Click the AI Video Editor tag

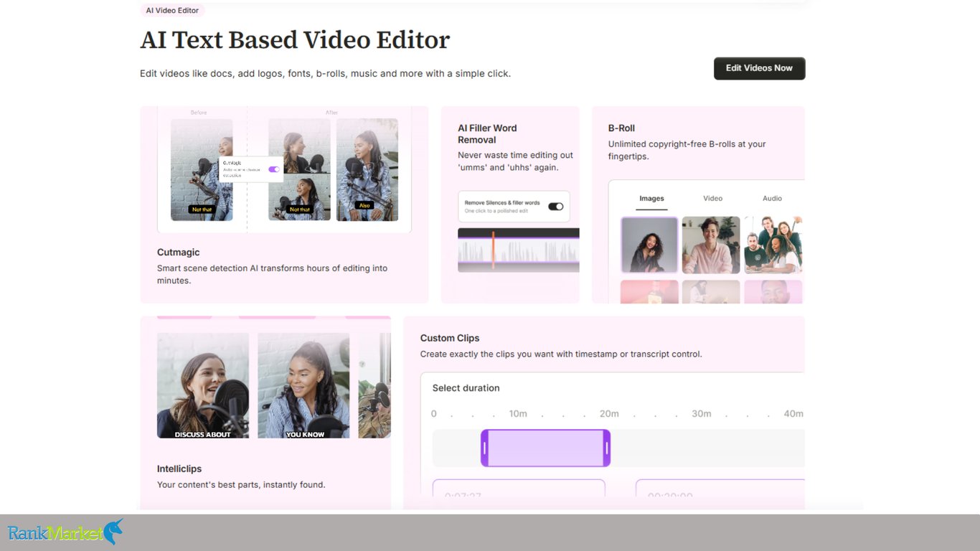[172, 11]
